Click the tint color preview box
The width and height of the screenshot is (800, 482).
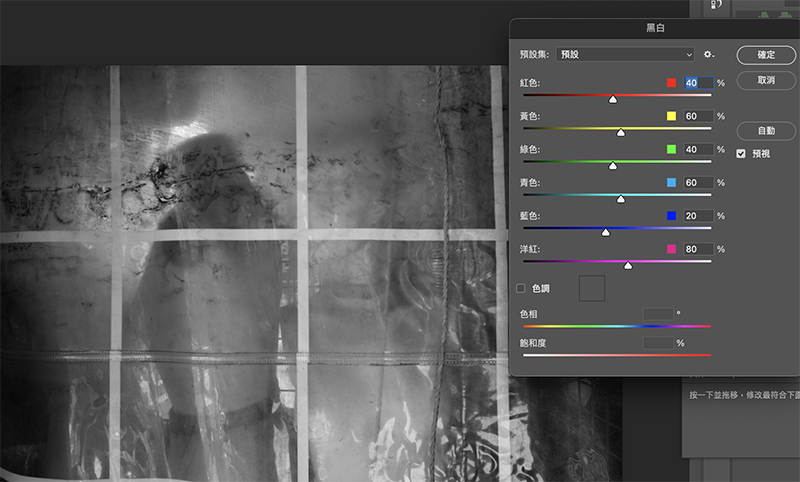tap(593, 288)
